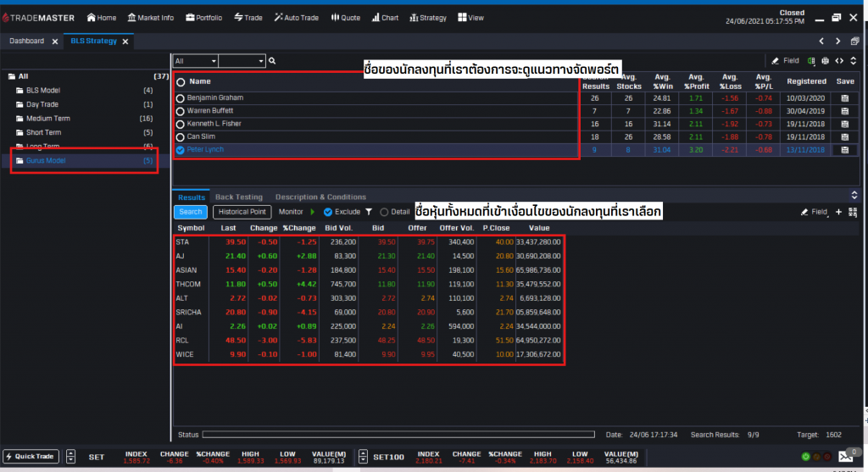Open the mail notifications envelope icon
This screenshot has height=472, width=868.
846,456
